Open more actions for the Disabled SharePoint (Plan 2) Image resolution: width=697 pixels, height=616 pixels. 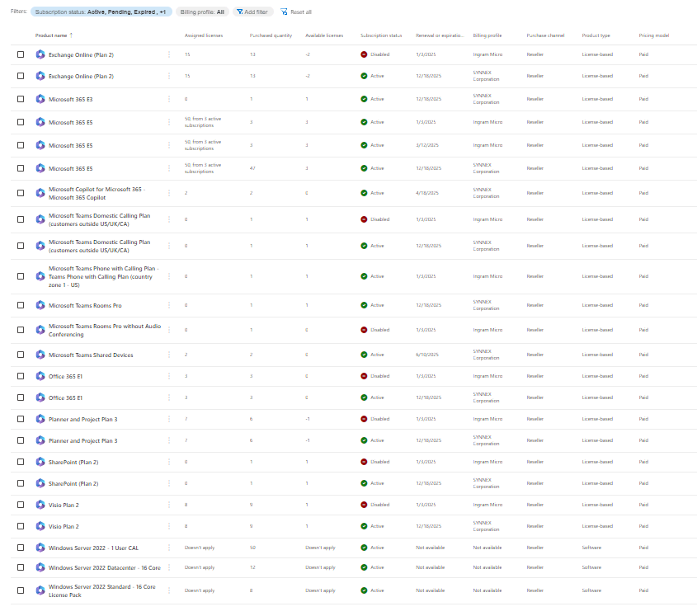169,462
